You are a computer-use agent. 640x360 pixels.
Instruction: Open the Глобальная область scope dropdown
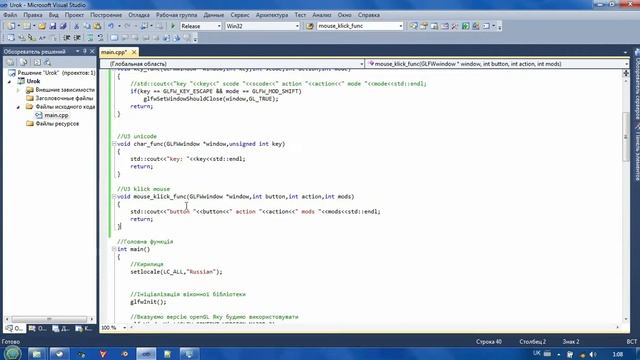[x=361, y=64]
